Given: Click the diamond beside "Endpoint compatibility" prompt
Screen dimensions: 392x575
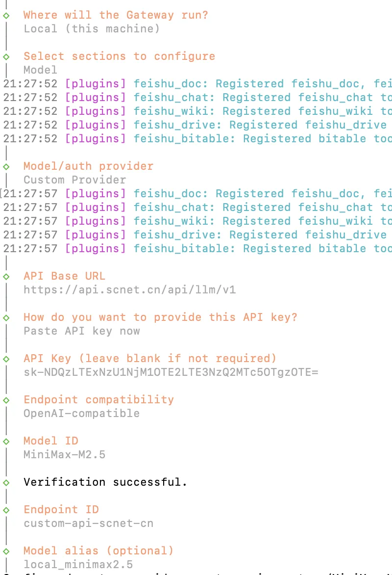Looking at the screenshot, I should (x=6, y=400).
